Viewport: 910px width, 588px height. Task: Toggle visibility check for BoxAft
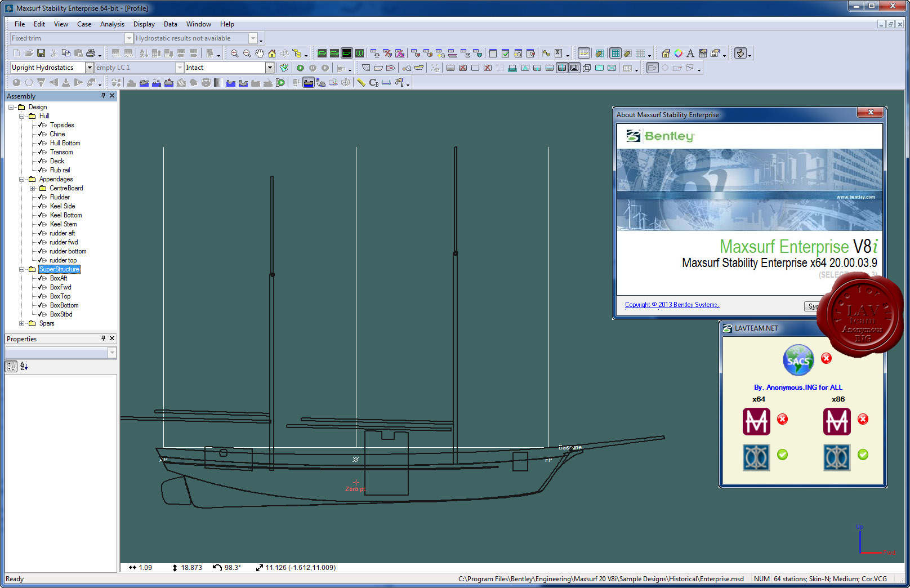click(x=40, y=278)
